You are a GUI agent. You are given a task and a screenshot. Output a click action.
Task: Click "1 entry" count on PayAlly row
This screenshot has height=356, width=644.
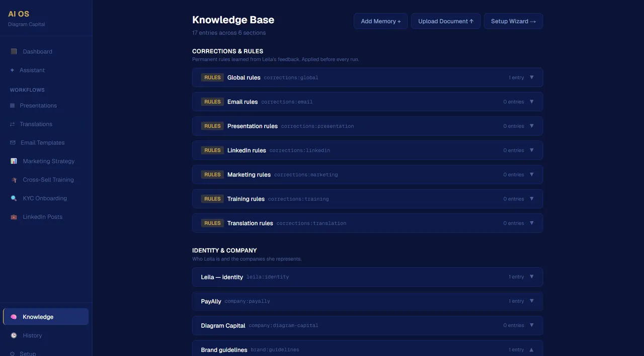pos(516,301)
